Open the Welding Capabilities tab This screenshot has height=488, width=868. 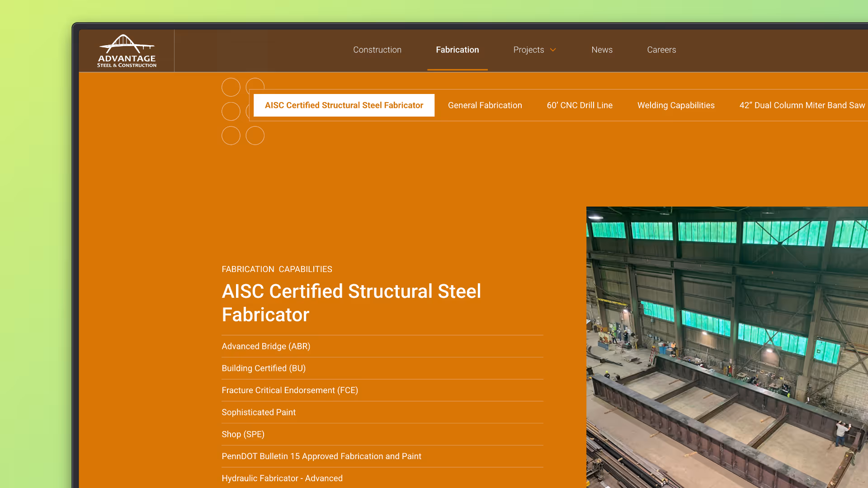(675, 105)
